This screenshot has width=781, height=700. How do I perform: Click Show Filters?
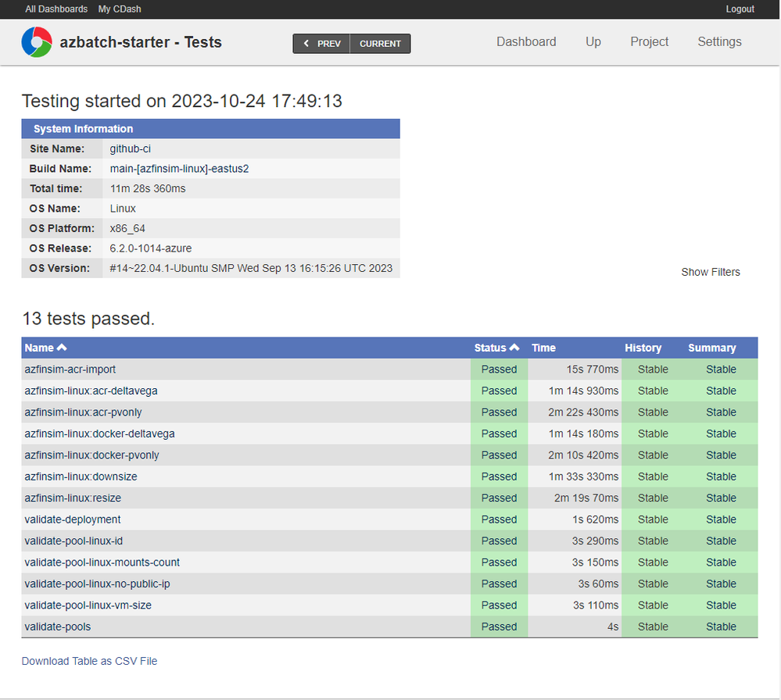coord(711,272)
